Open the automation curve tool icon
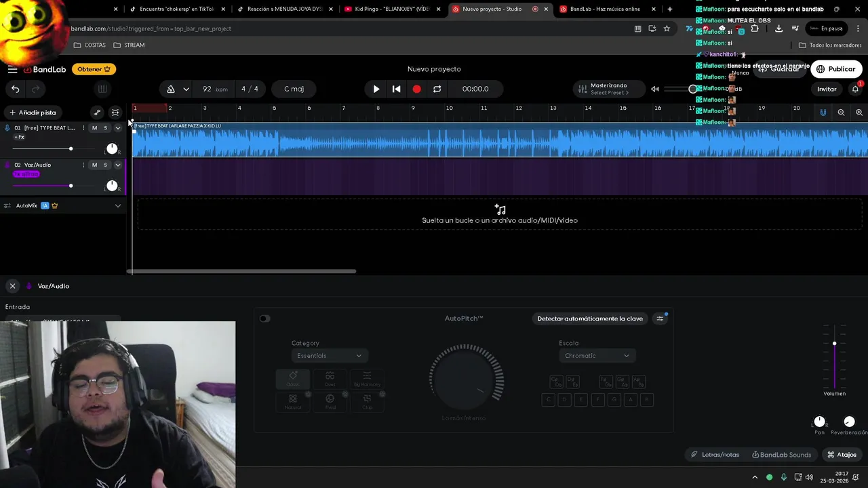The image size is (868, 488). pyautogui.click(x=97, y=113)
